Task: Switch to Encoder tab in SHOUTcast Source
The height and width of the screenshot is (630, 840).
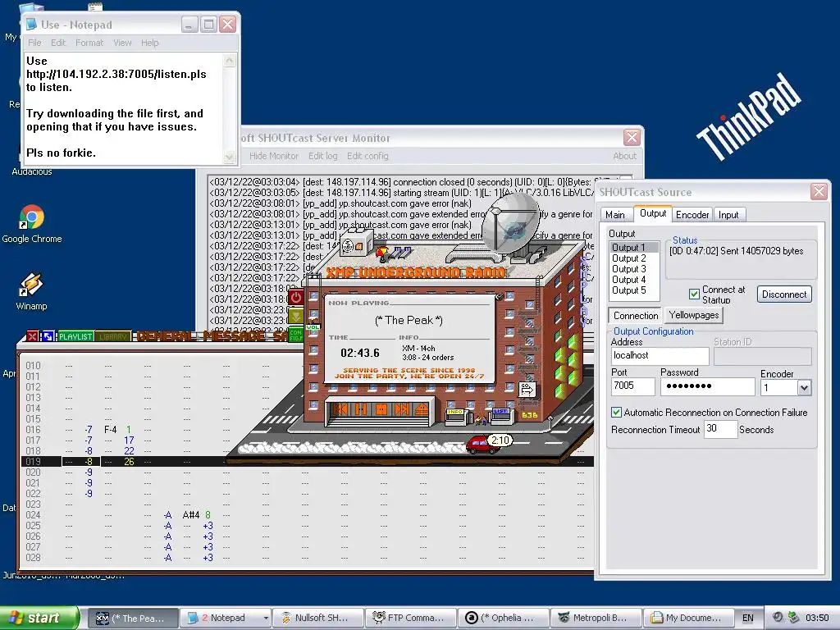Action: point(692,215)
